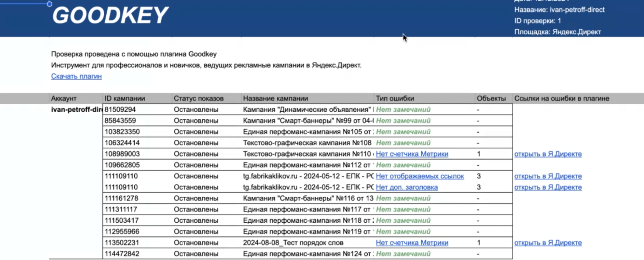
Task: Select Текстово-графическая кампания №110 name cell
Action: [308, 154]
